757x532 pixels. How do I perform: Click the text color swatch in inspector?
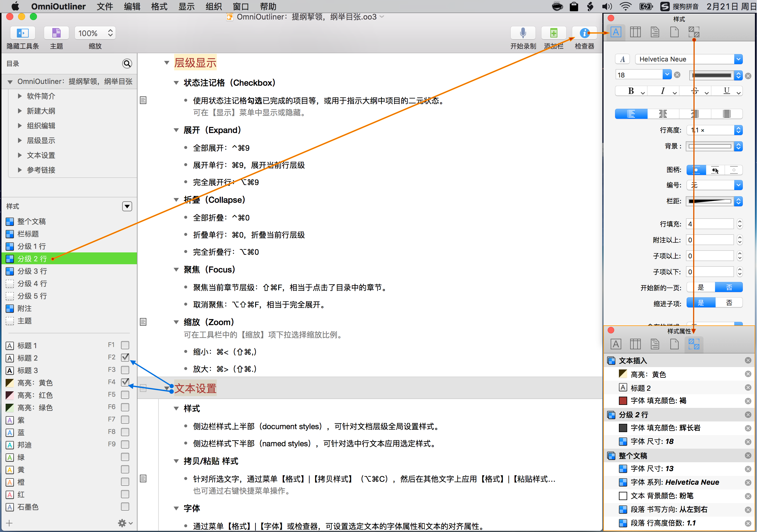click(711, 75)
